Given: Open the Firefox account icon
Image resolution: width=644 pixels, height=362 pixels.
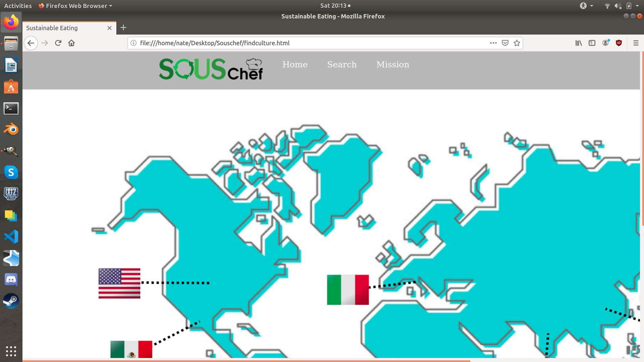Looking at the screenshot, I should (605, 43).
